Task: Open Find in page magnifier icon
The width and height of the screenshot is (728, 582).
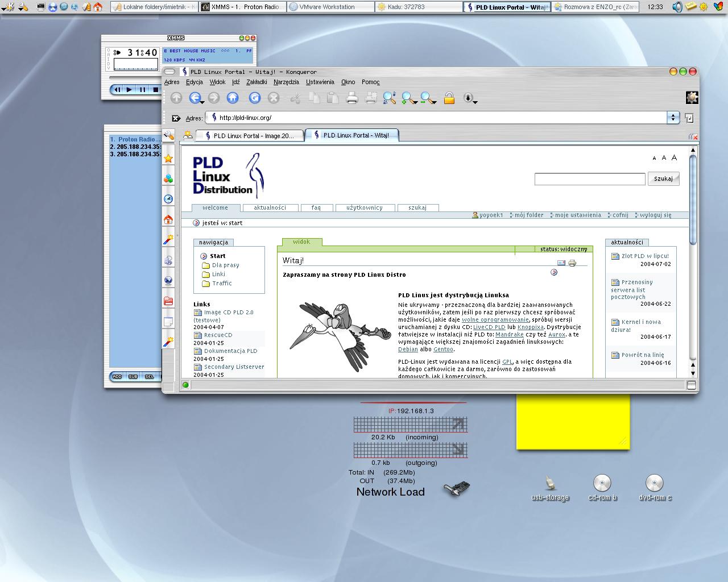Action: 390,98
